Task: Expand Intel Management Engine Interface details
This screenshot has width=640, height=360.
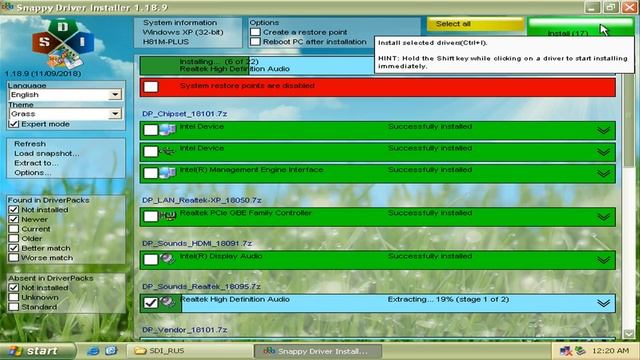Action: tap(603, 174)
